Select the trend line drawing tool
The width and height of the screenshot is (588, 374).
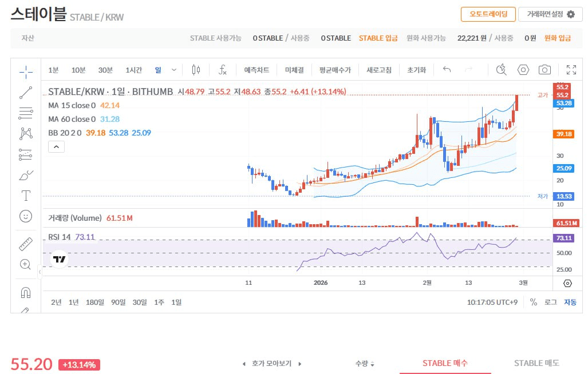click(x=25, y=93)
